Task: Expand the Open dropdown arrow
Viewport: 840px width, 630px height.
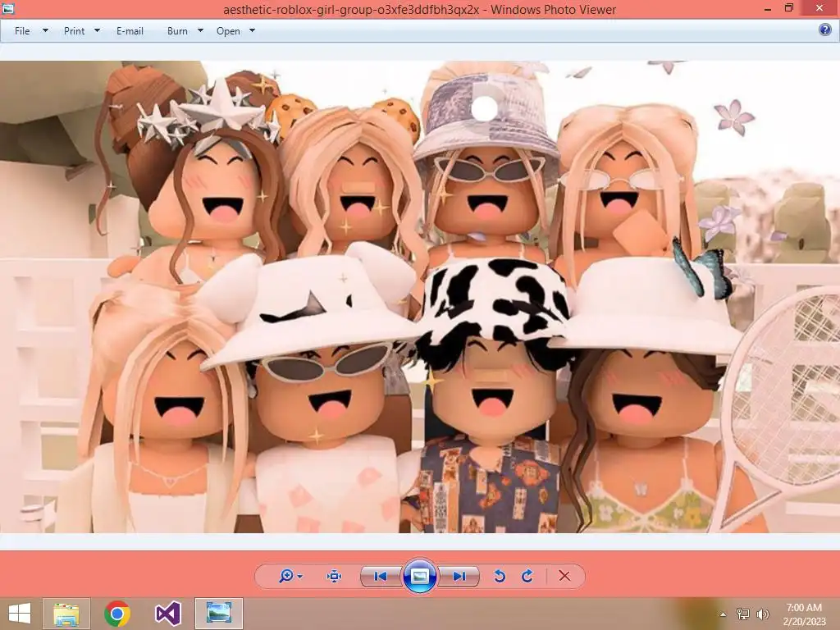Action: (253, 30)
